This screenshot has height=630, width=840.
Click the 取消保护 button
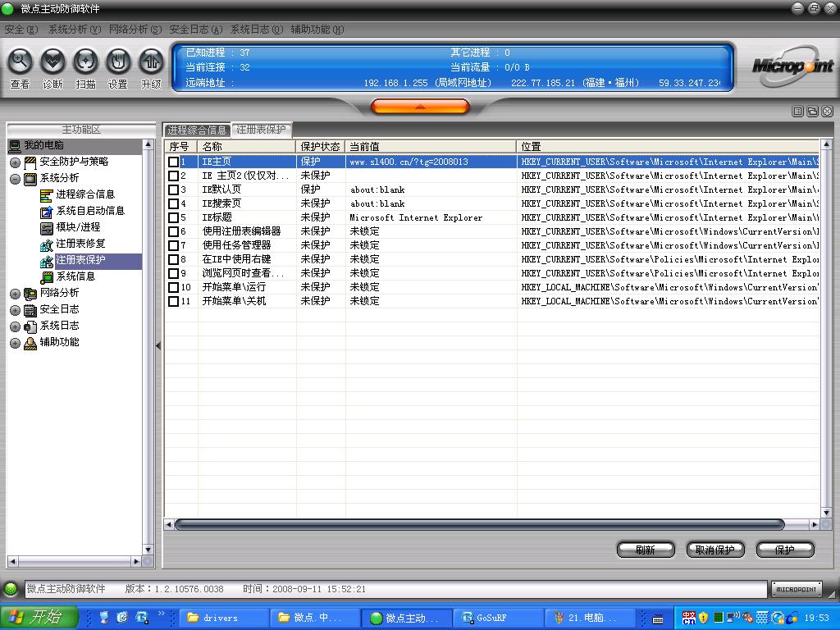point(715,550)
